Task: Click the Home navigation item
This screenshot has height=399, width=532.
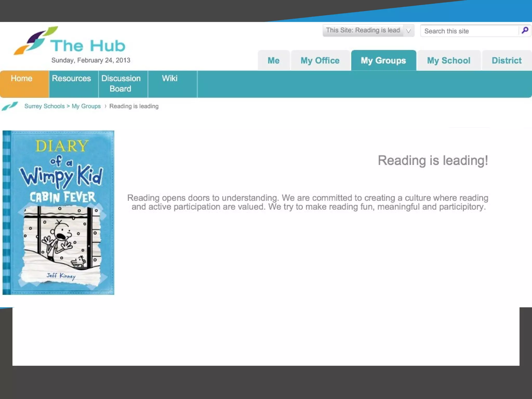Action: tap(22, 79)
